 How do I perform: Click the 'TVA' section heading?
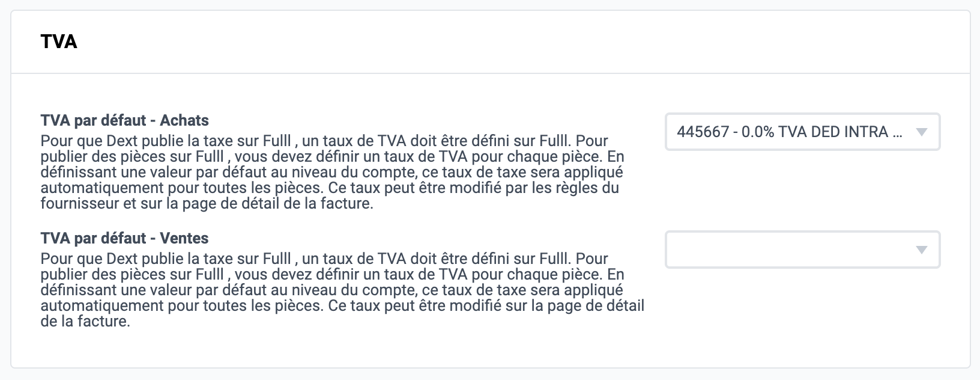point(59,41)
